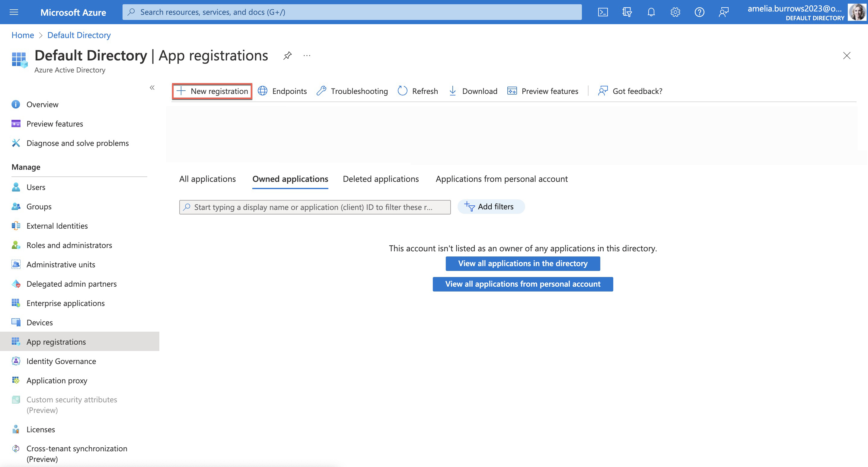The image size is (868, 467).
Task: Open the top bar feedback icon
Action: point(723,12)
